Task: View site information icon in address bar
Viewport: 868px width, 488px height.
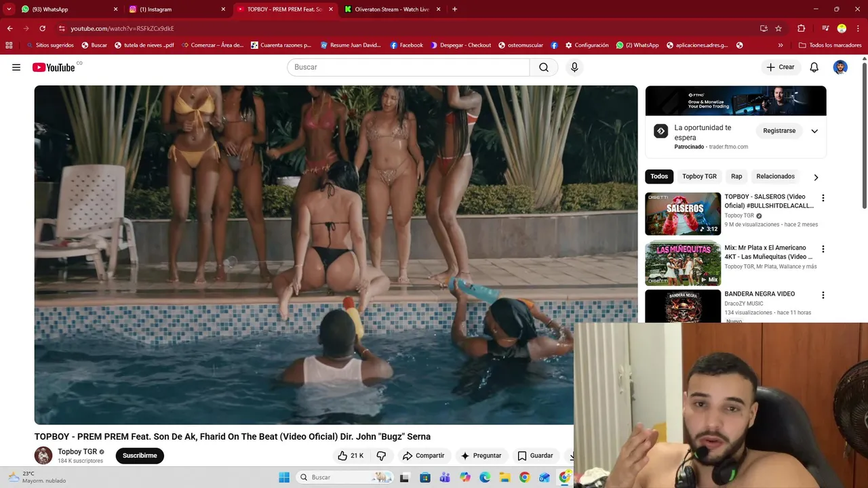Action: click(x=62, y=28)
